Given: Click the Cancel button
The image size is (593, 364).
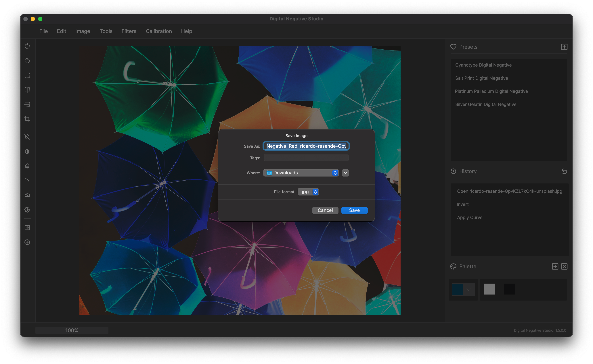Looking at the screenshot, I should [x=325, y=210].
